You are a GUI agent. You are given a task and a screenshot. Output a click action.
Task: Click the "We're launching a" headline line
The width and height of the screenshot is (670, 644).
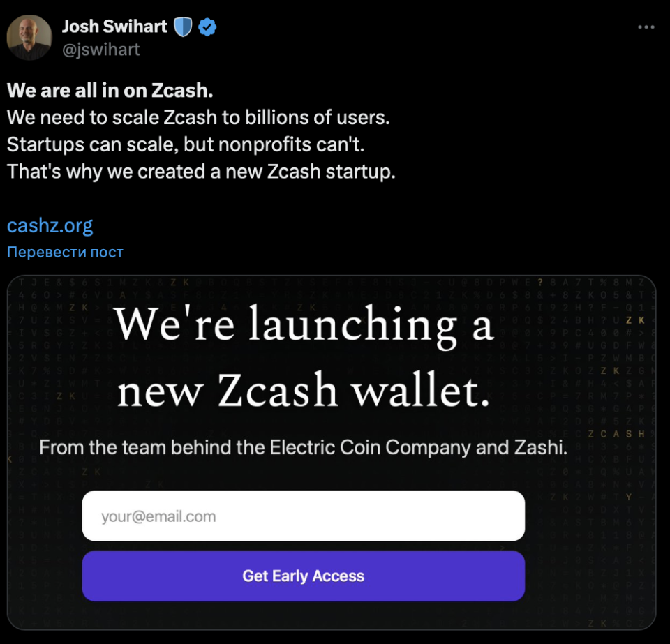click(x=304, y=324)
